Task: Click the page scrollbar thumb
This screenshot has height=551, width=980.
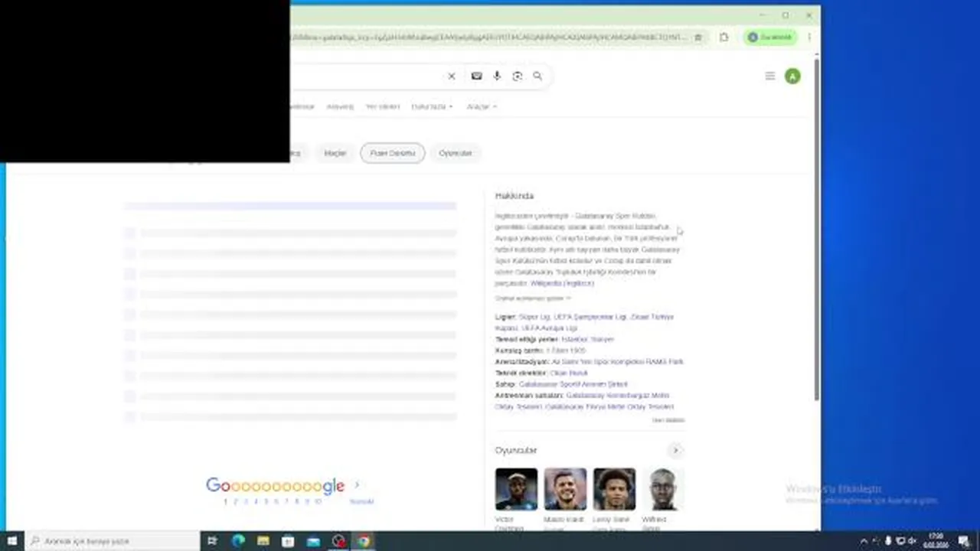Action: click(816, 230)
